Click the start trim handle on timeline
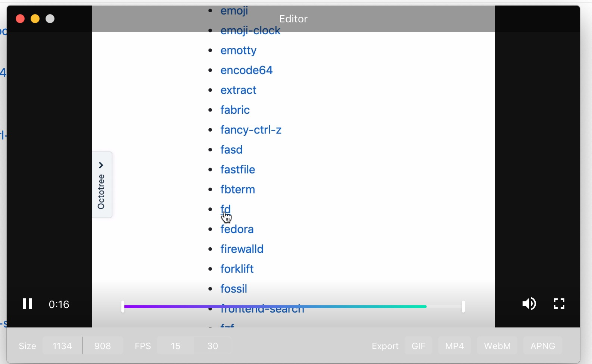 [123, 307]
